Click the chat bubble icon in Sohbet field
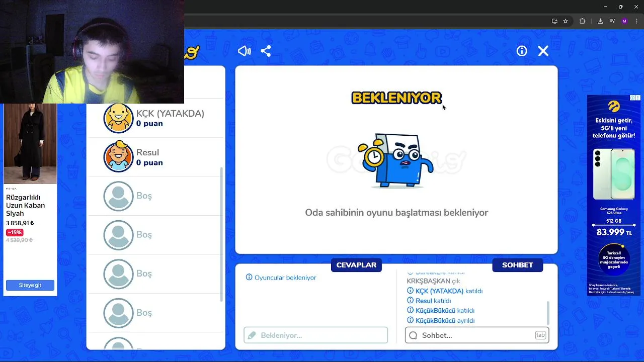Screen dimensions: 644x362 click(x=413, y=335)
